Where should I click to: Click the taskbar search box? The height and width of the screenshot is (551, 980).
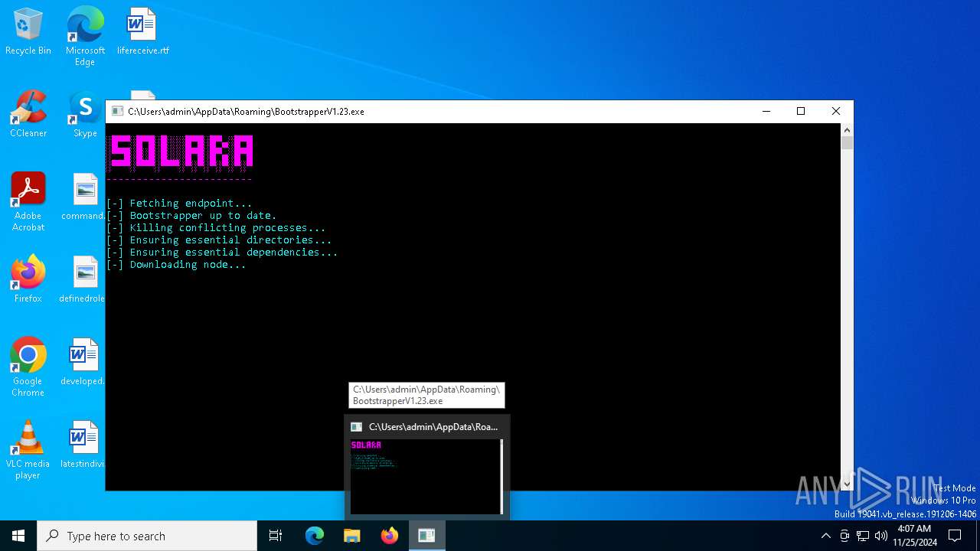click(147, 536)
